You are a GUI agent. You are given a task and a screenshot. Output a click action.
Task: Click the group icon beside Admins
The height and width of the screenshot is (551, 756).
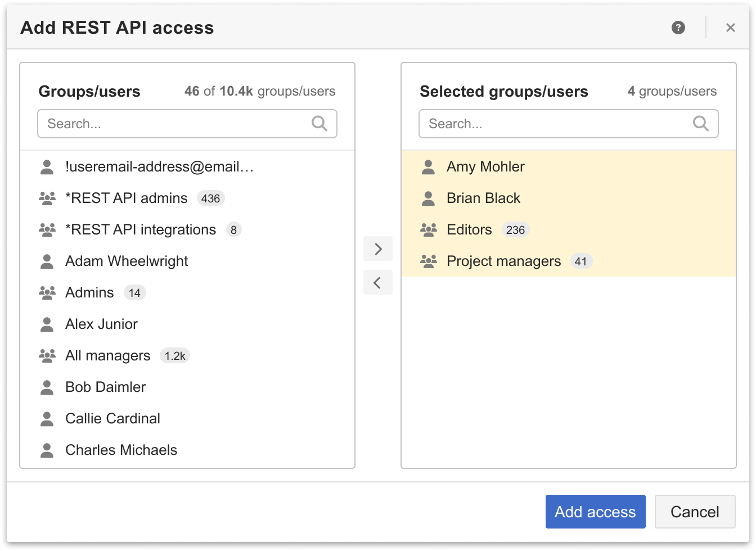click(x=47, y=292)
